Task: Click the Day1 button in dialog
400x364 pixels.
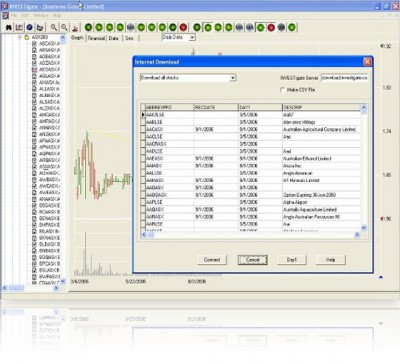Action: coord(292,260)
